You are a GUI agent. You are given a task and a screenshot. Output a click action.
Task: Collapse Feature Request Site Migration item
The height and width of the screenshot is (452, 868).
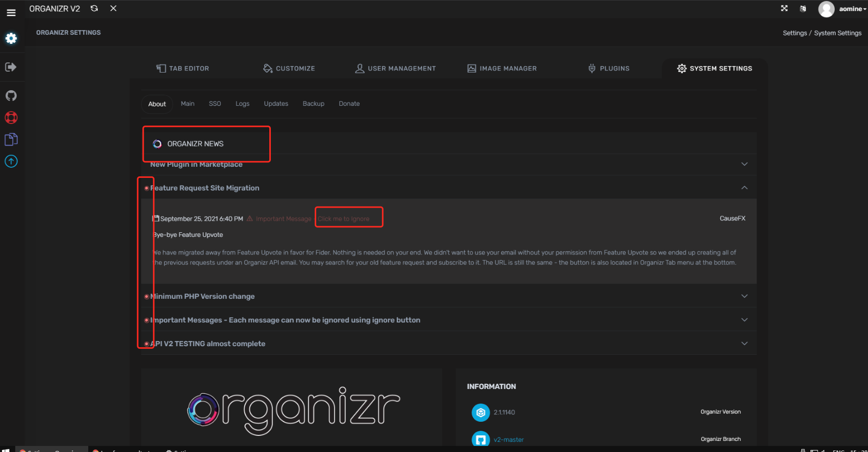pos(449,187)
